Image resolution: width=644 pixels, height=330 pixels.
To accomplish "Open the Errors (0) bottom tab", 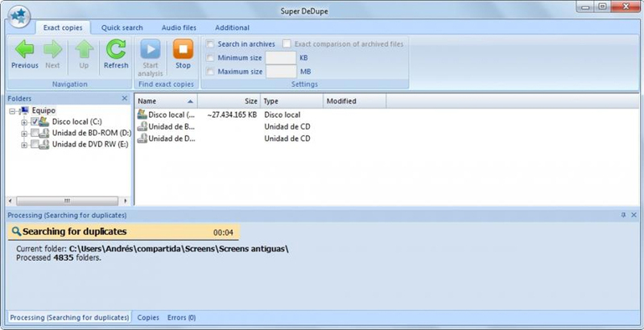I will point(181,317).
